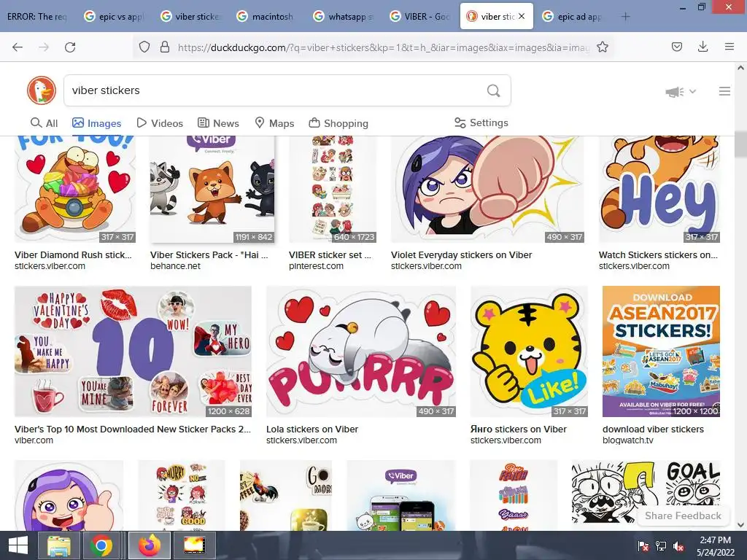Switch to the 'epic vs appl' browser tab

115,17
